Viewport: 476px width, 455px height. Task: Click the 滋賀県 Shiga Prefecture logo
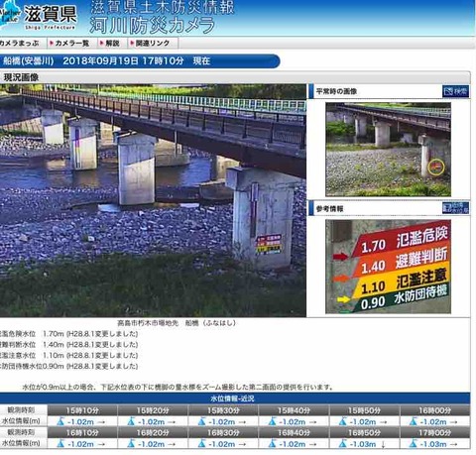coord(39,16)
